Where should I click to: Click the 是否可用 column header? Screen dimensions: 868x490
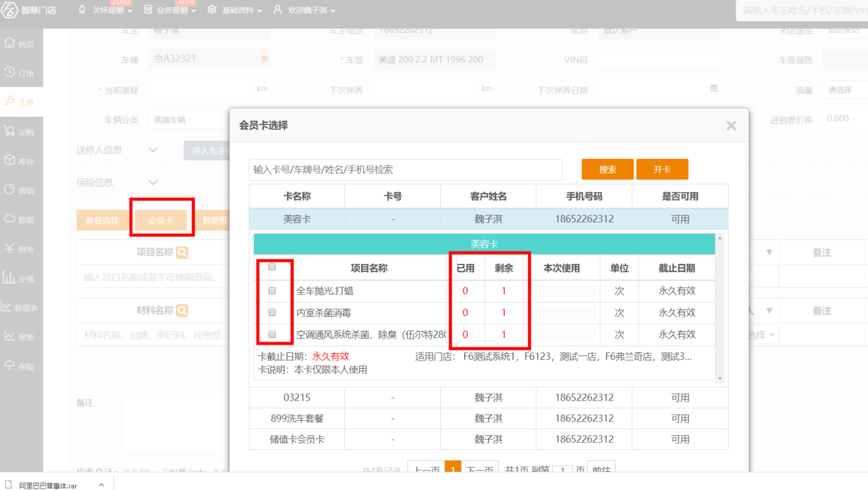click(680, 196)
